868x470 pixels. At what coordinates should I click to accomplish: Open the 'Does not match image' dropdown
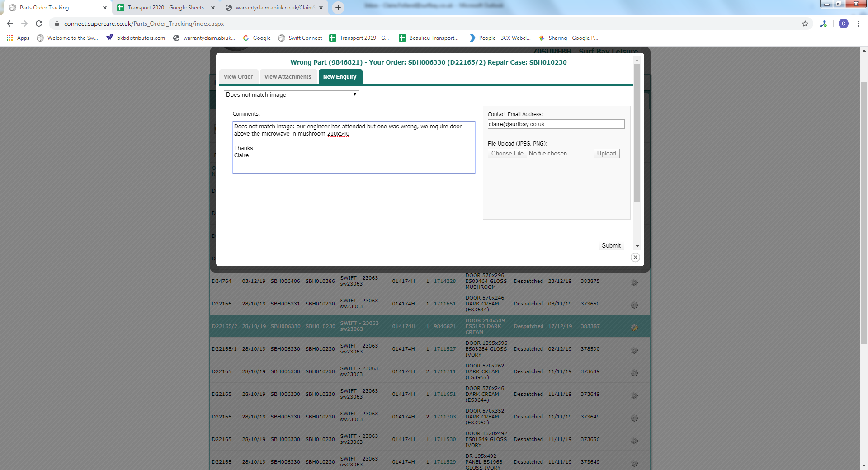click(291, 94)
